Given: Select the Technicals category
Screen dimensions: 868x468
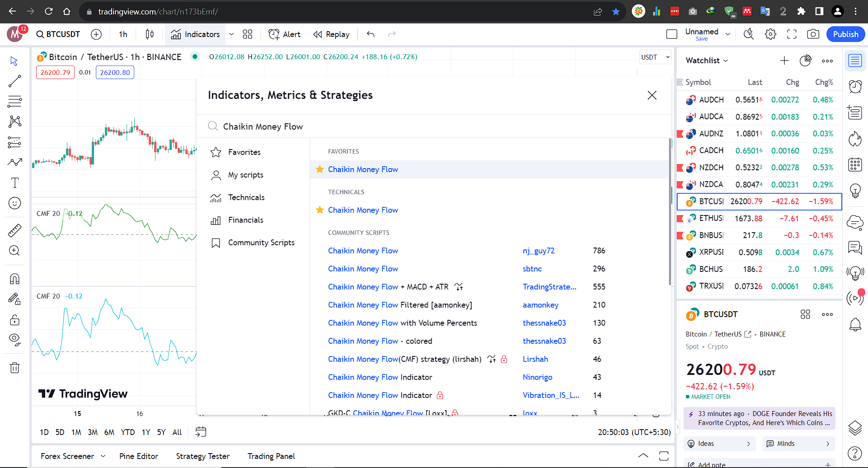Looking at the screenshot, I should click(x=253, y=197).
